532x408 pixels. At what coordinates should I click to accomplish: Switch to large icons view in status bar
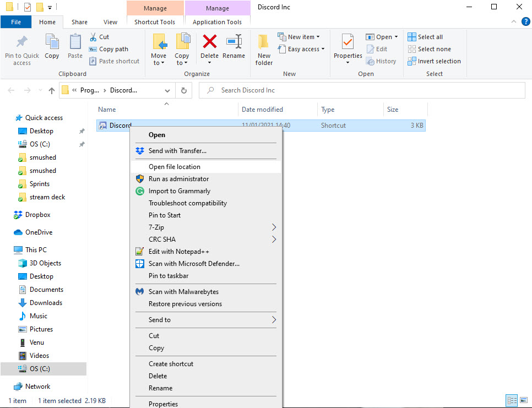[524, 400]
